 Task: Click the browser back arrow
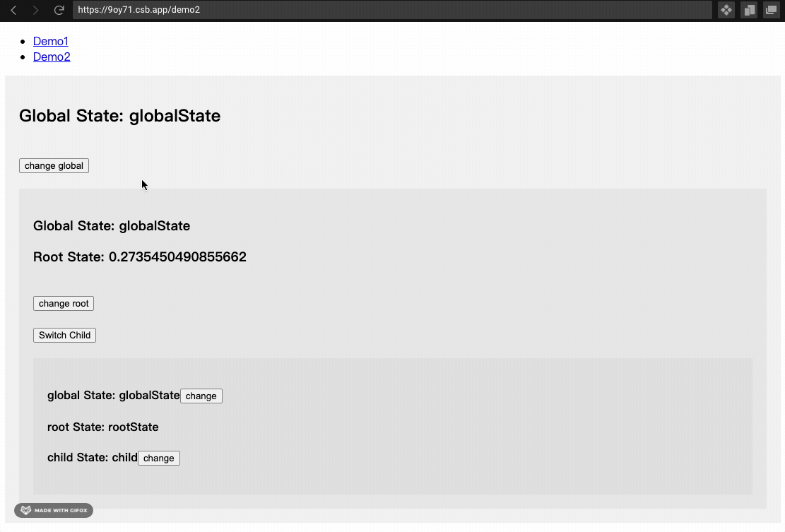click(x=13, y=10)
